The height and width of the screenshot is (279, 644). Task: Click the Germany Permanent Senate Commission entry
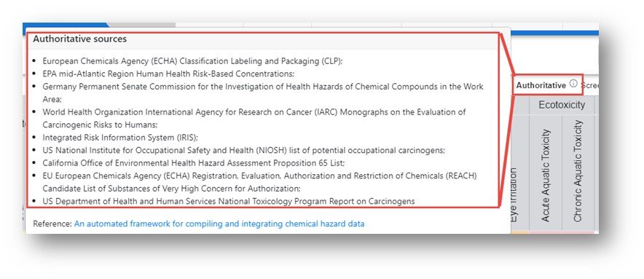[x=263, y=93]
